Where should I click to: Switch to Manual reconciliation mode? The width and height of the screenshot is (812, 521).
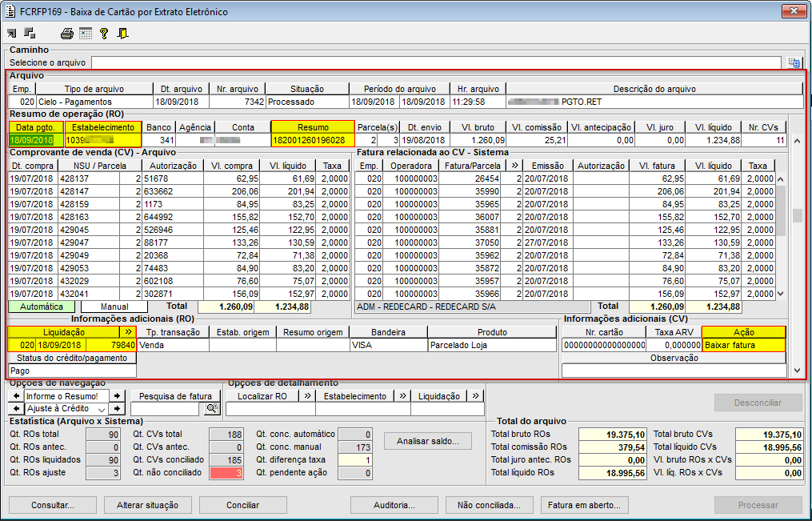point(115,307)
